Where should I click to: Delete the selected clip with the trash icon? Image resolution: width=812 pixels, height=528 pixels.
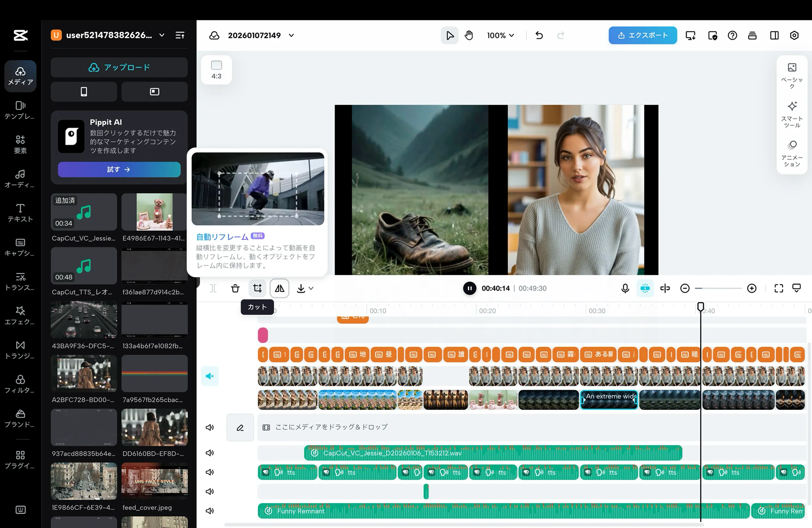pyautogui.click(x=235, y=288)
